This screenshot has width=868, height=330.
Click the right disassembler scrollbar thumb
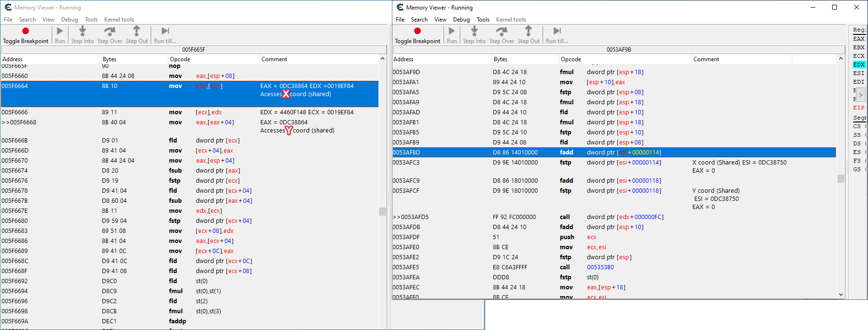pos(841,178)
